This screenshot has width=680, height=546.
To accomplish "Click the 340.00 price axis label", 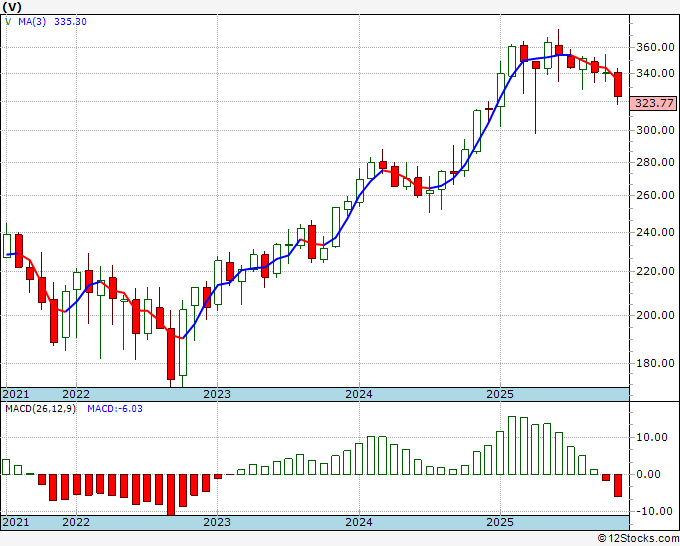I will pos(655,73).
